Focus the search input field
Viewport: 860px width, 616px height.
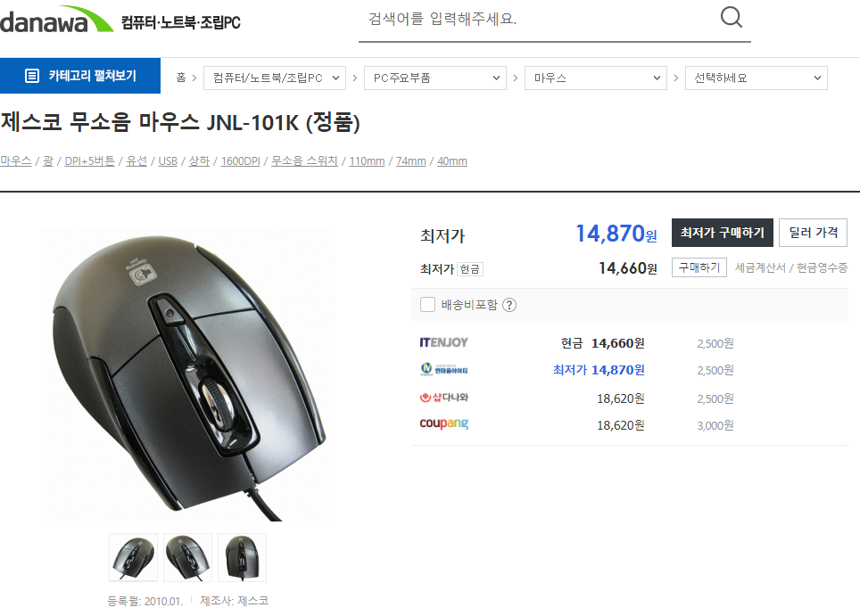537,20
